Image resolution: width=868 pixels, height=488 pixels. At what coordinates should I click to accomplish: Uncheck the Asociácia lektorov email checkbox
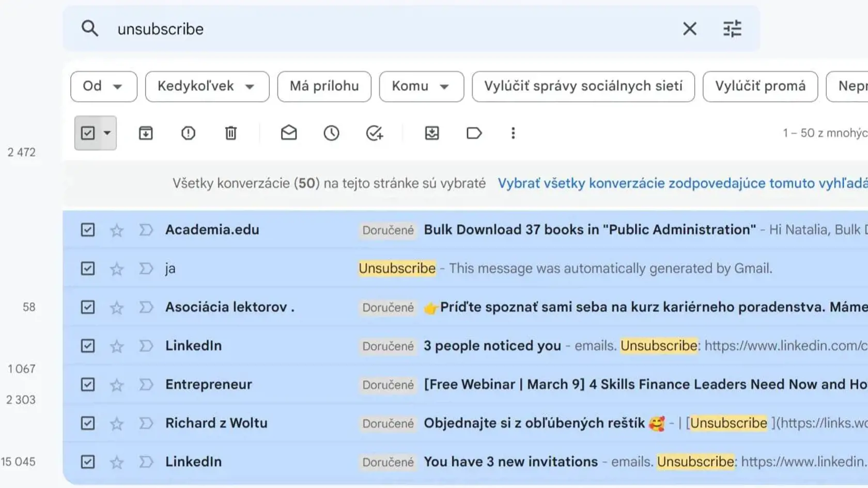(88, 307)
